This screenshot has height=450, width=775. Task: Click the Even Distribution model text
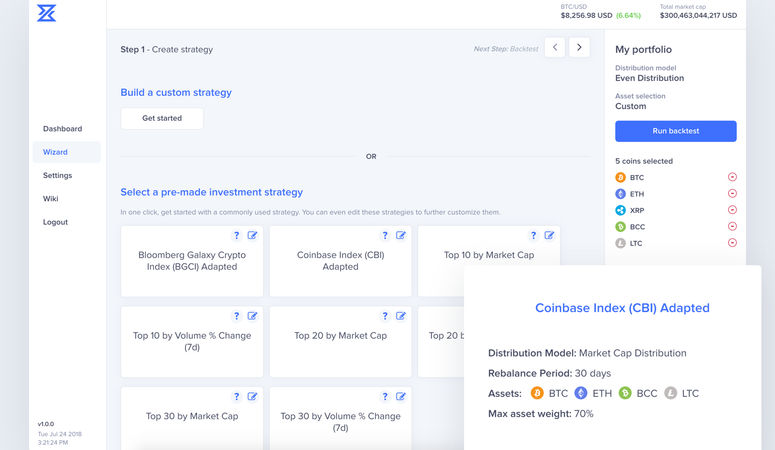[649, 78]
